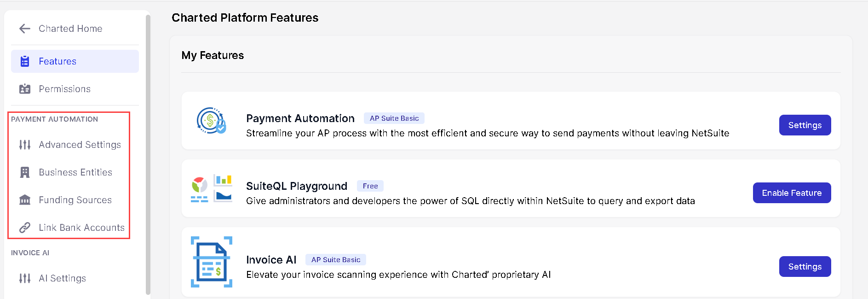The height and width of the screenshot is (299, 868).
Task: Click the Payment Automation feature icon
Action: click(211, 121)
